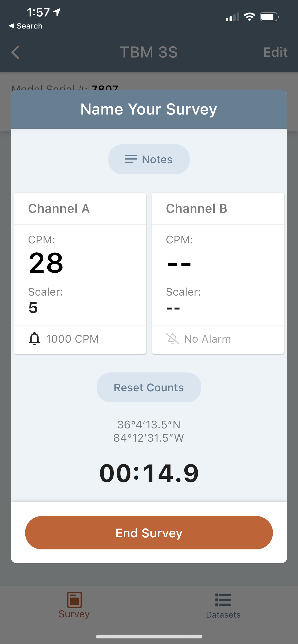Select the Channel A card header
The image size is (298, 644).
(x=80, y=208)
